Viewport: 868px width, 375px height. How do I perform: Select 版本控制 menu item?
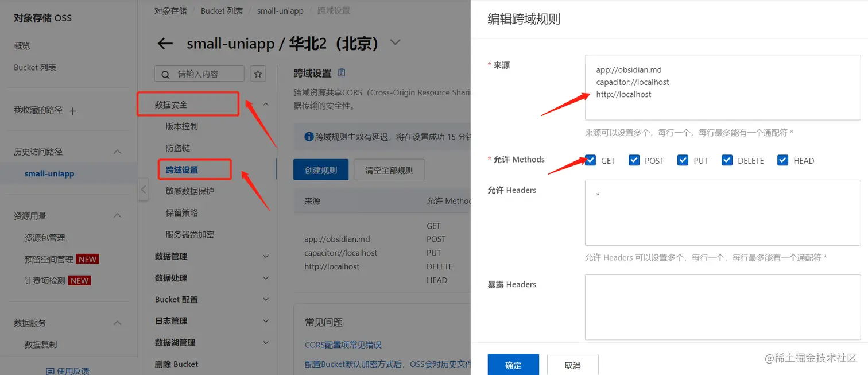pos(182,126)
